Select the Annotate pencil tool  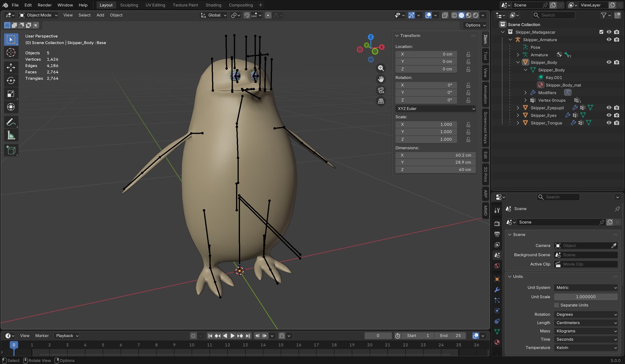pos(11,122)
